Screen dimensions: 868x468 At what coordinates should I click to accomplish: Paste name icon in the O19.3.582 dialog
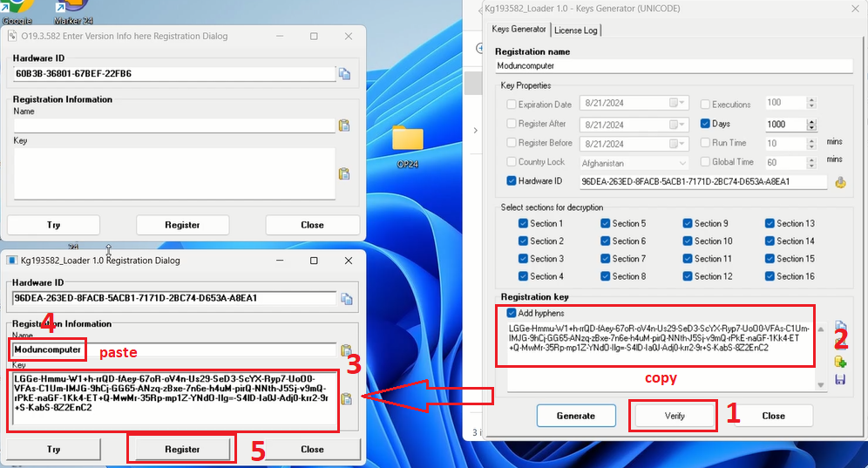(344, 125)
